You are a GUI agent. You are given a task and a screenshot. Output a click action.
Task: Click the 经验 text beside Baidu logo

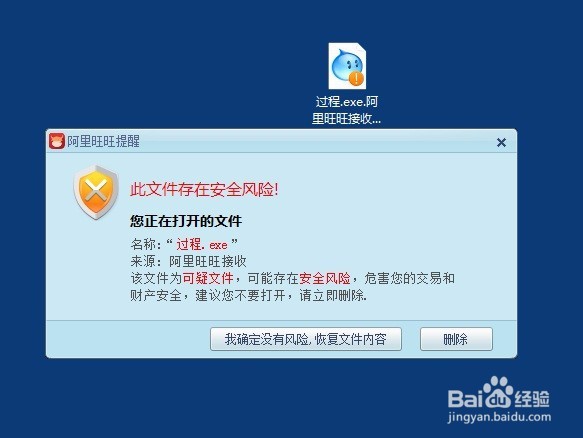pos(532,399)
